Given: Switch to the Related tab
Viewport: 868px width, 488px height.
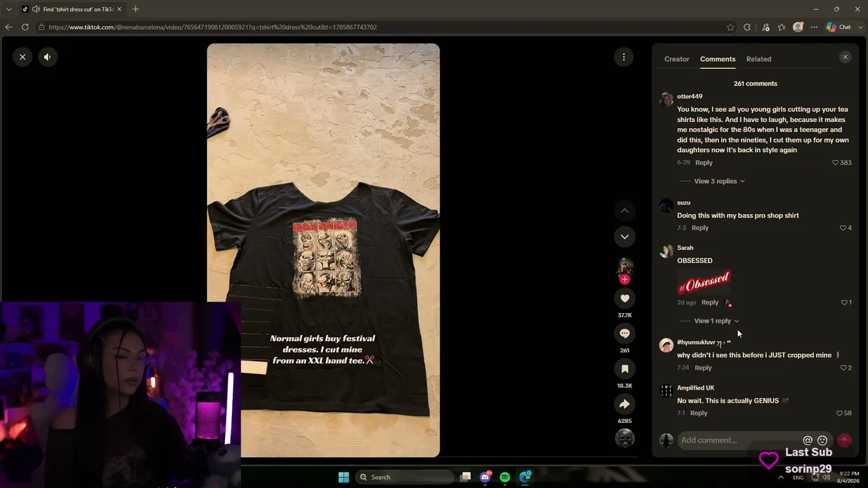Looking at the screenshot, I should [759, 59].
